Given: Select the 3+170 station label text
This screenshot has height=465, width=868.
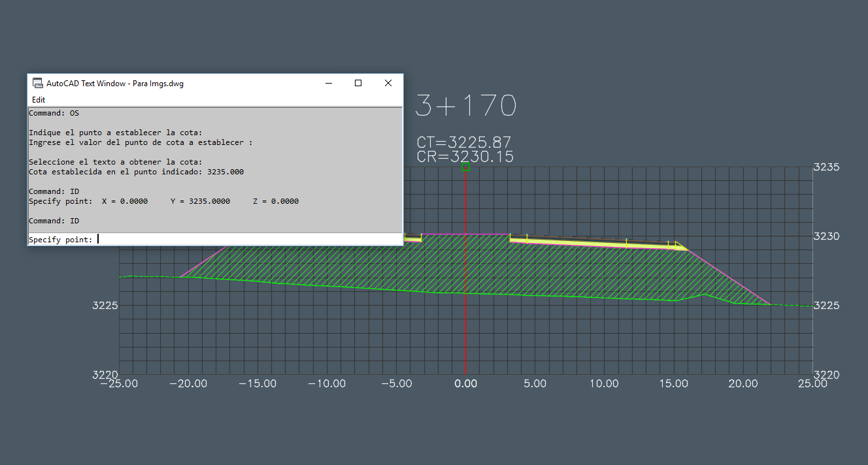Looking at the screenshot, I should (465, 106).
